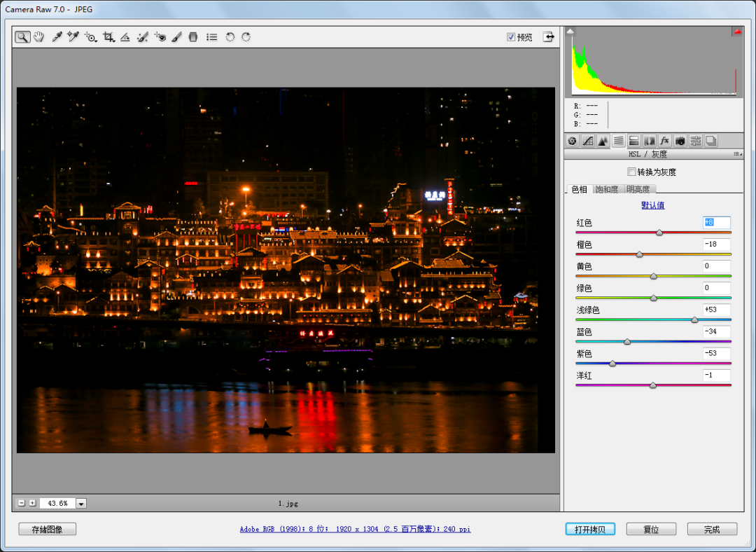Viewport: 756px width, 552px height.
Task: Select the Red Eye Removal tool
Action: (x=160, y=37)
